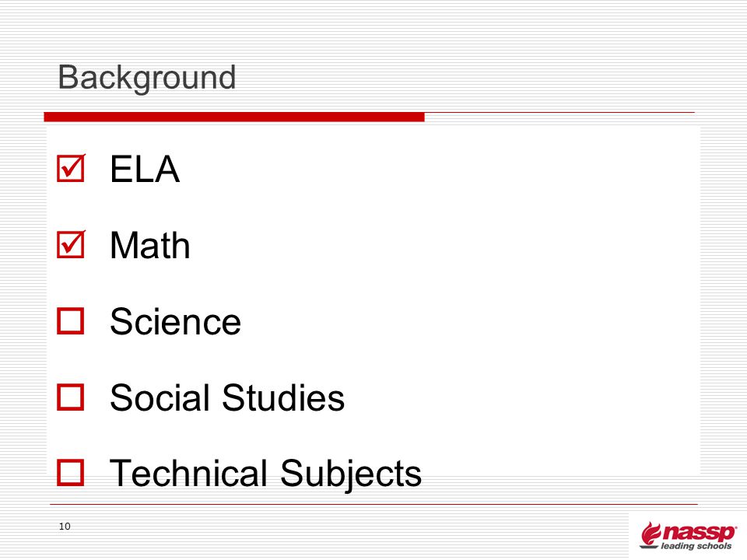
Task: Tick the Social Studies checkbox
Action: coord(71,397)
